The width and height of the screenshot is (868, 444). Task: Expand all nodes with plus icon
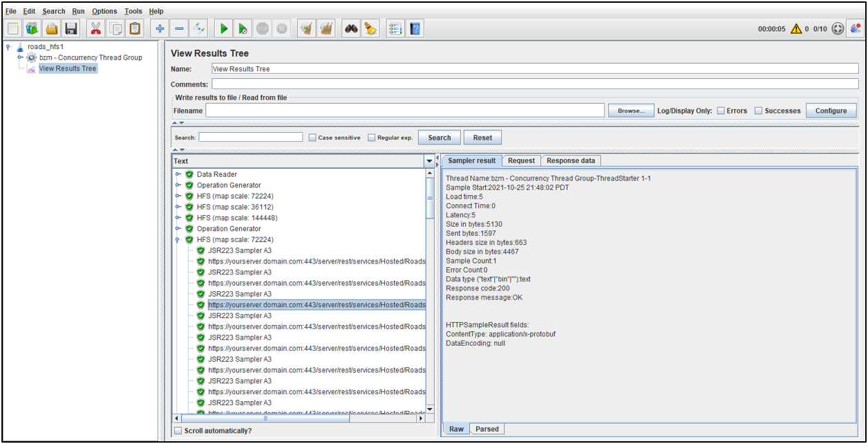click(x=160, y=28)
